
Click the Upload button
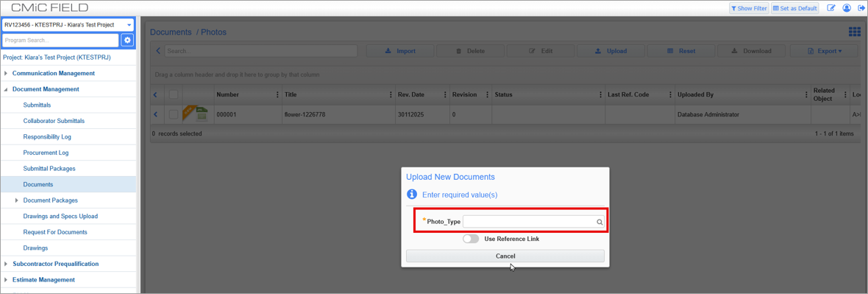pyautogui.click(x=611, y=51)
